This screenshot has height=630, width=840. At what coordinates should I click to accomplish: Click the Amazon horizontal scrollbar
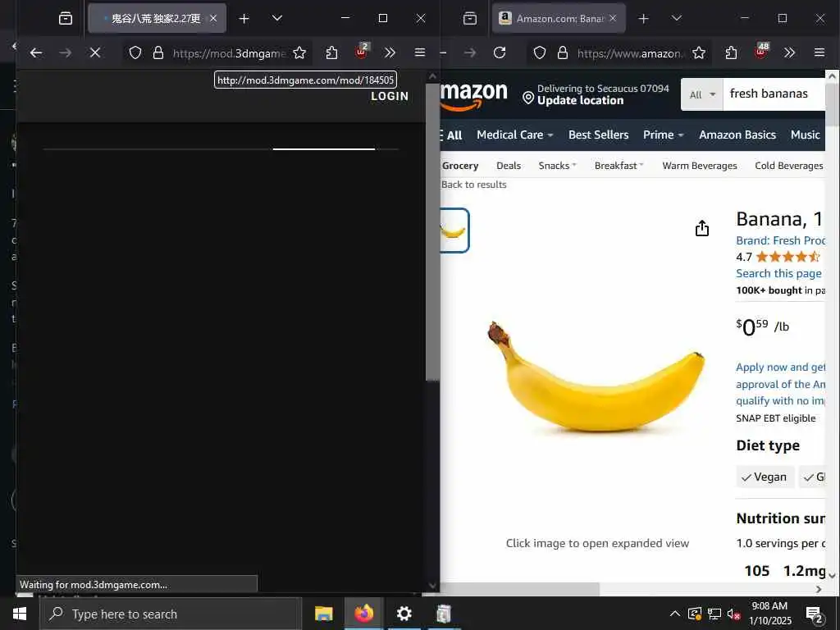click(x=519, y=589)
